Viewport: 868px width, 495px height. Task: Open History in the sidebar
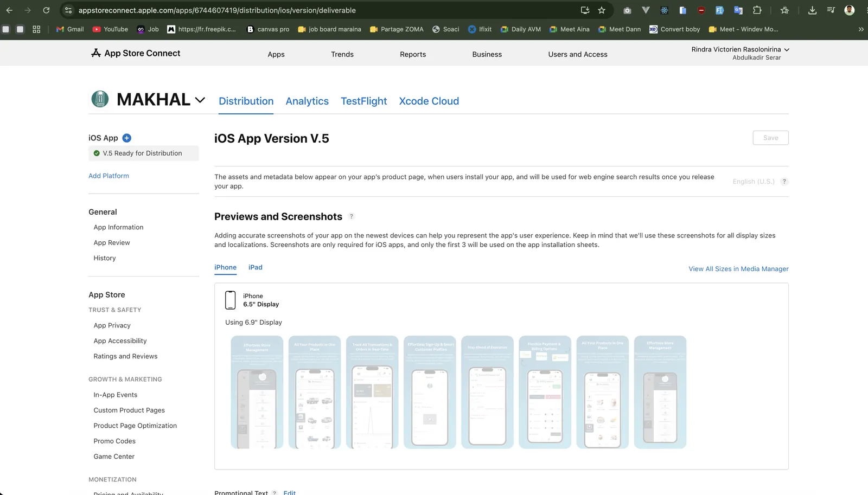pos(105,258)
